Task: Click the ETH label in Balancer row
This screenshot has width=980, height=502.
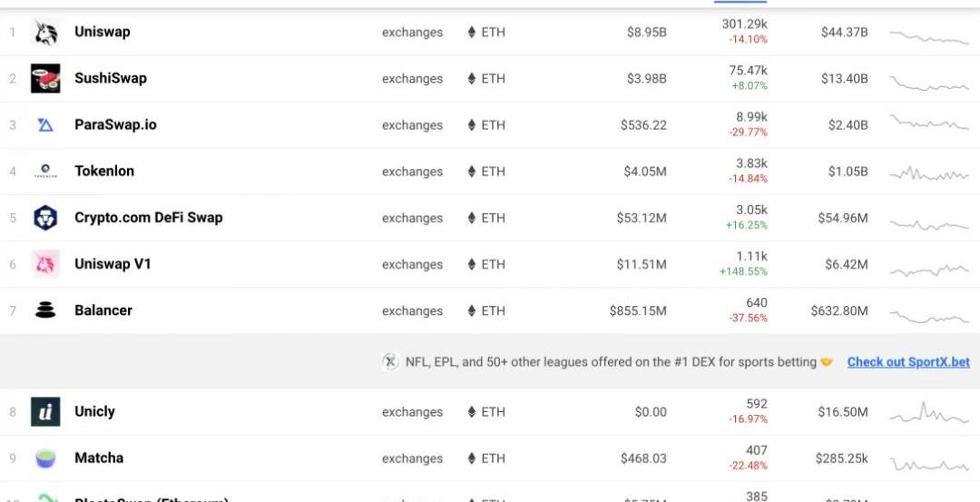Action: (493, 310)
